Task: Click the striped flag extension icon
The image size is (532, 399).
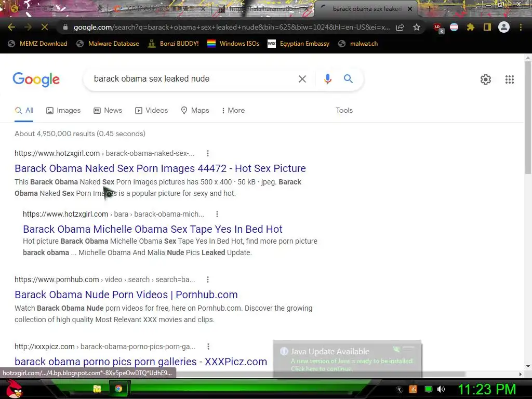Action: point(454,27)
